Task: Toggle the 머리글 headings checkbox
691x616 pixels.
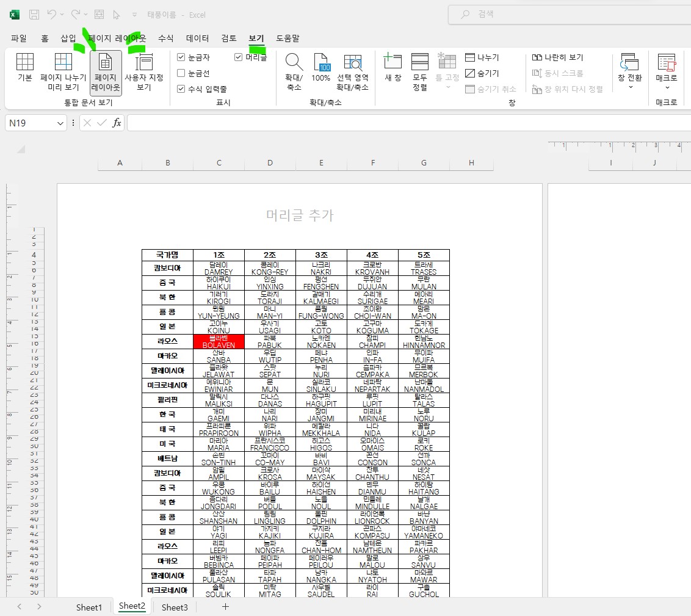Action: pyautogui.click(x=239, y=57)
